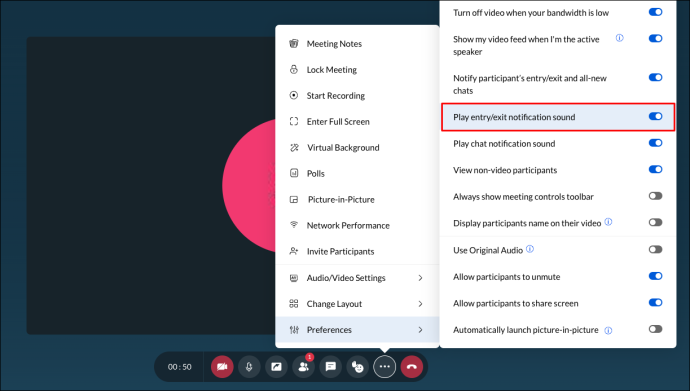Viewport: 690px width, 391px height.
Task: Choose Enter Full Screen option
Action: pyautogui.click(x=357, y=121)
